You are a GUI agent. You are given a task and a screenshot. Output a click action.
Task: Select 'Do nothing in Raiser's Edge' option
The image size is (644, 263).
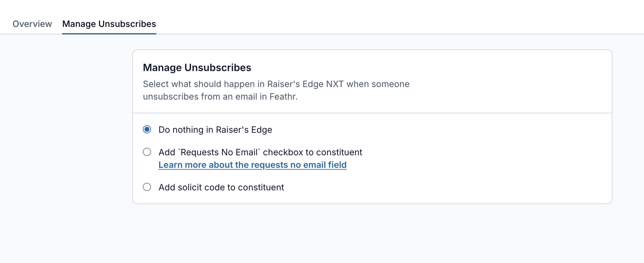point(147,129)
